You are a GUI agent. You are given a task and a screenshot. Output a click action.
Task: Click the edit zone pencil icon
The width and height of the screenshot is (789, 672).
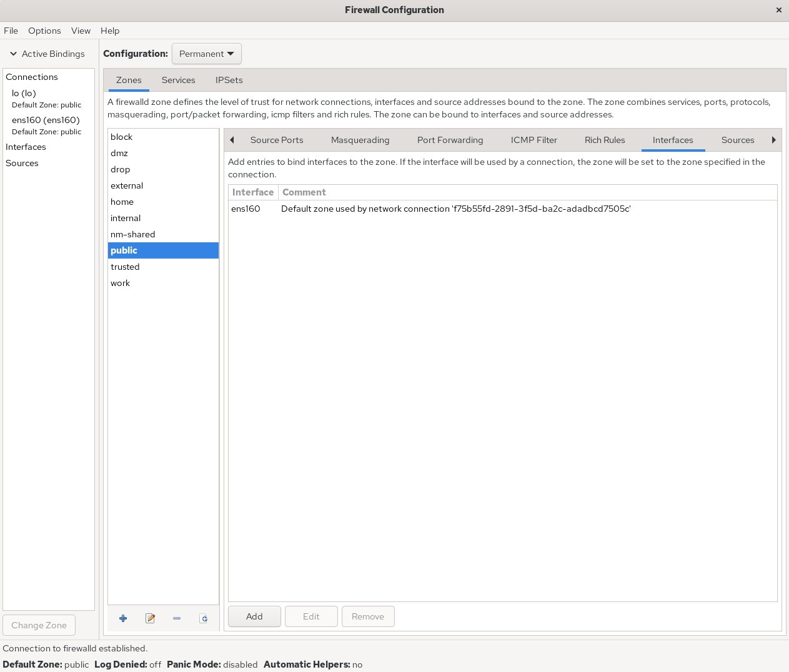coord(150,618)
